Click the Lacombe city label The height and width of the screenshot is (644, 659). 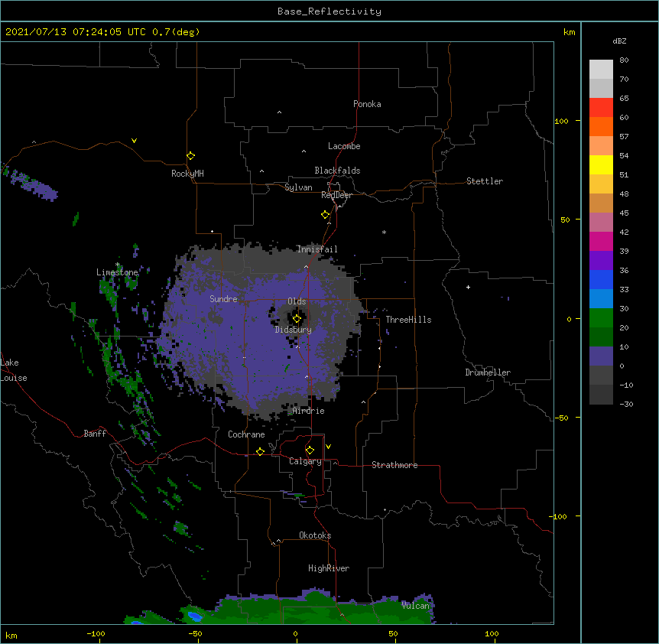coord(344,146)
